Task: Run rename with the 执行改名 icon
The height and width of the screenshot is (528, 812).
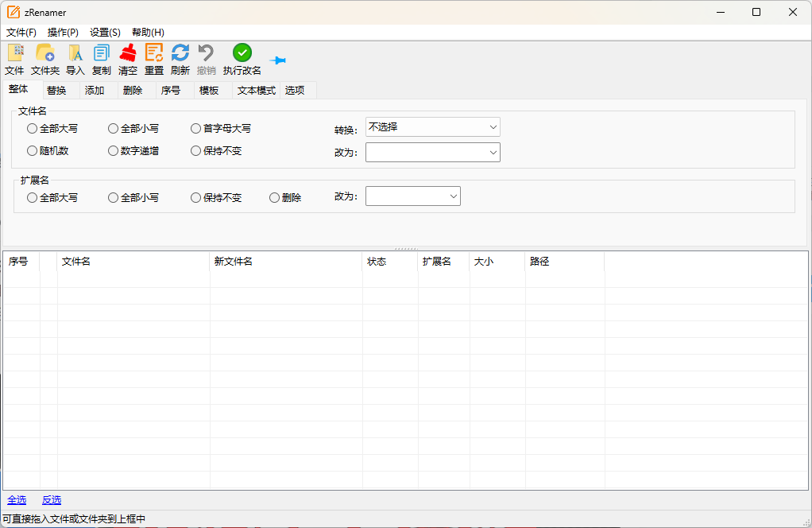Action: point(242,53)
